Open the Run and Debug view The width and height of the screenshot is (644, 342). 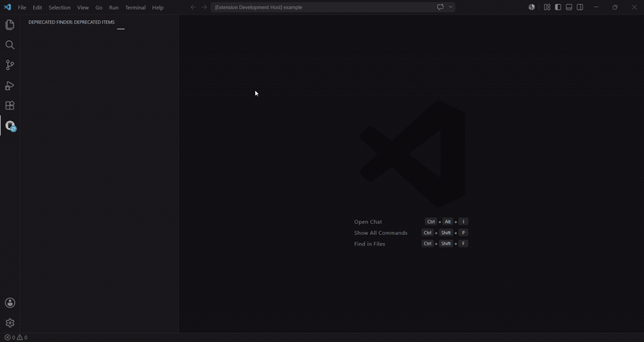tap(10, 85)
